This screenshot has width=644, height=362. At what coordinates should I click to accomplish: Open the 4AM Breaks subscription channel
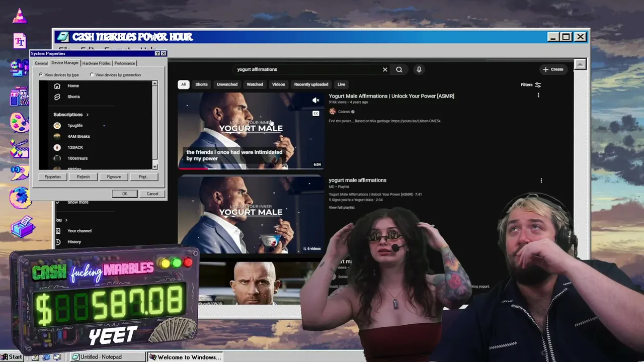[x=78, y=136]
